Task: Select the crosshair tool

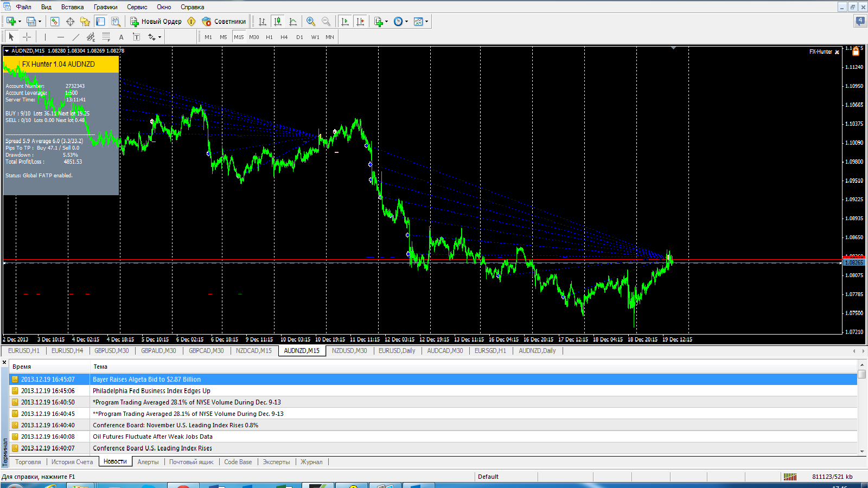Action: (x=27, y=37)
